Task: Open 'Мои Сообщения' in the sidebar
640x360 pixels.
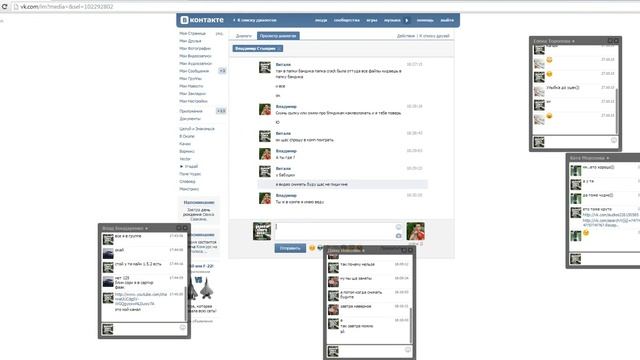Action: pyautogui.click(x=194, y=71)
